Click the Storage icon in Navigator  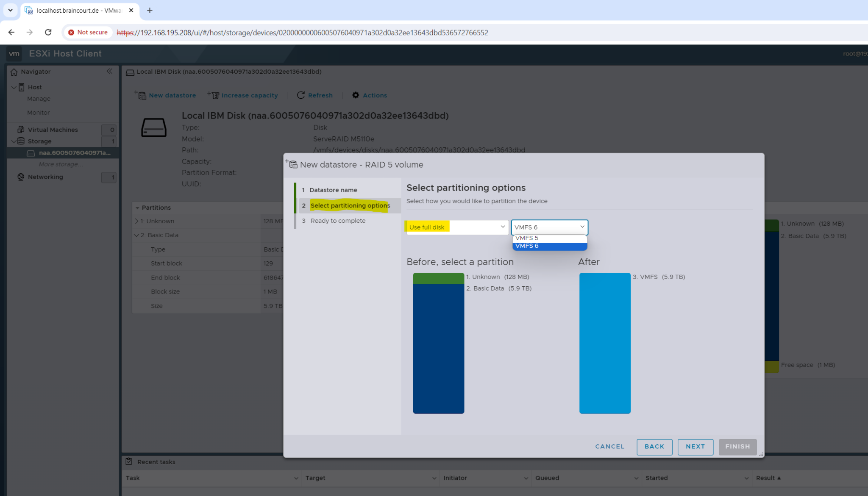[22, 141]
